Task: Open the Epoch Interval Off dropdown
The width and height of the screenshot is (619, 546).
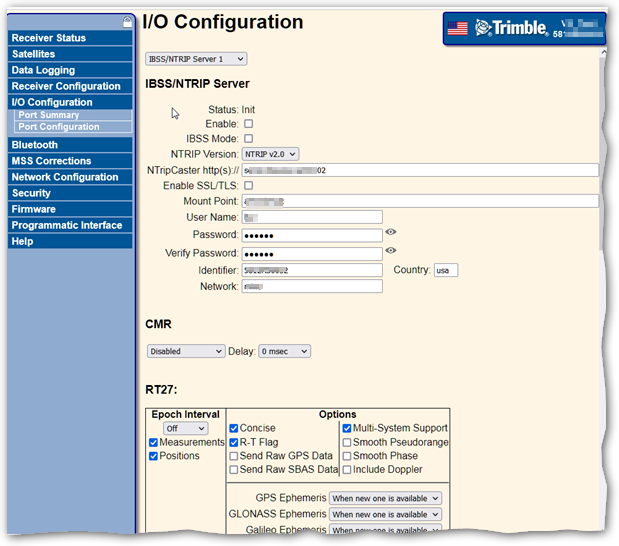Action: point(186,428)
